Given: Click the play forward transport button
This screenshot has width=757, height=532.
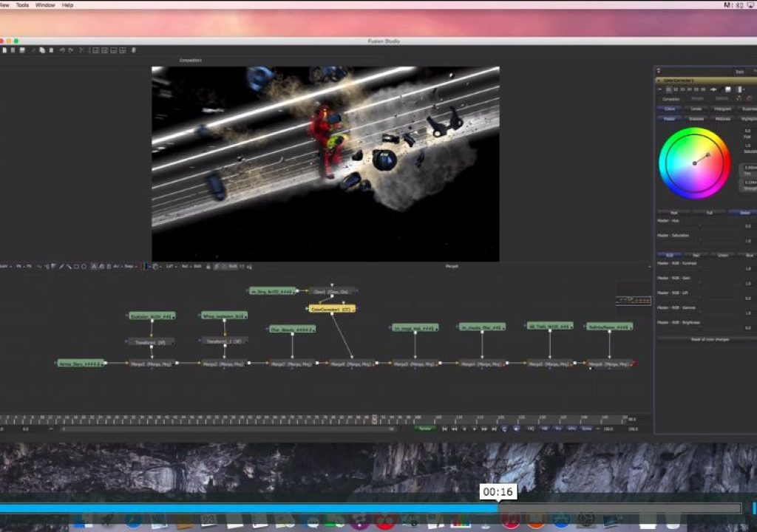Looking at the screenshot, I should click(x=475, y=429).
